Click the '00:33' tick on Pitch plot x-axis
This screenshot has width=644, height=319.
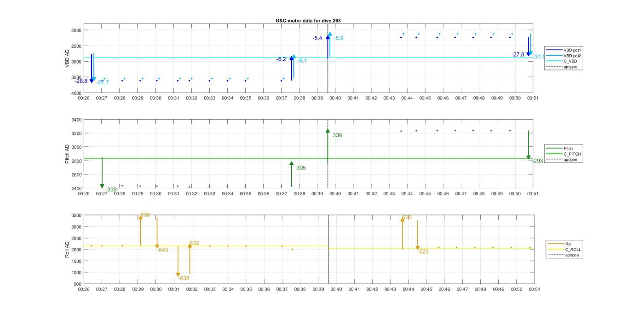[209, 194]
